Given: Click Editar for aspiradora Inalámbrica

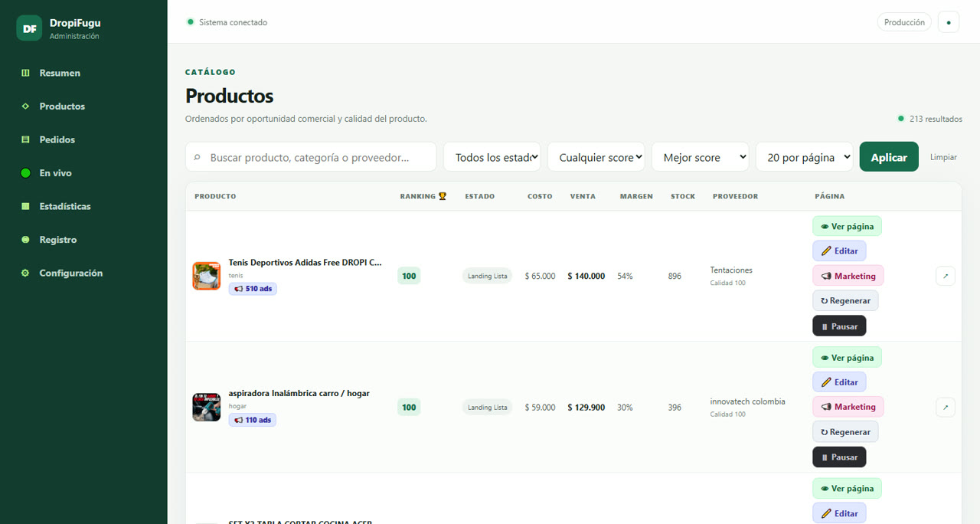Looking at the screenshot, I should click(839, 382).
